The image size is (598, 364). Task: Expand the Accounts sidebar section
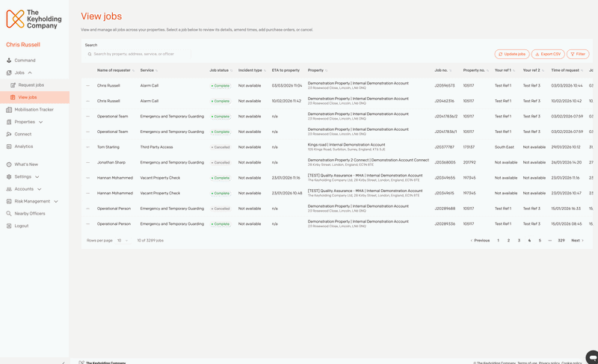tap(40, 189)
